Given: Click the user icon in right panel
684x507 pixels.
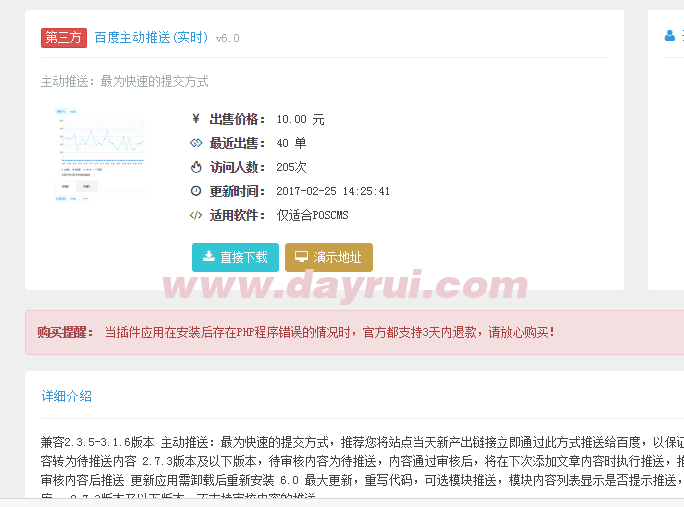Looking at the screenshot, I should coord(670,36).
